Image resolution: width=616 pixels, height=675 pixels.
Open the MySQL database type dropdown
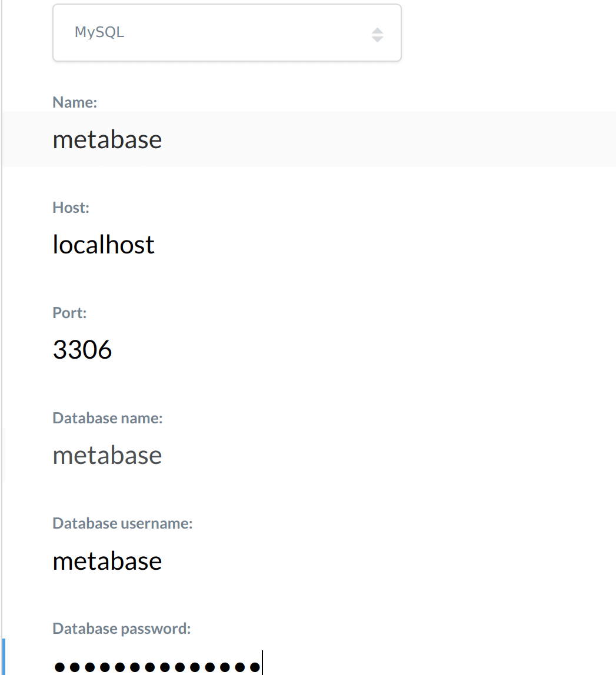227,33
